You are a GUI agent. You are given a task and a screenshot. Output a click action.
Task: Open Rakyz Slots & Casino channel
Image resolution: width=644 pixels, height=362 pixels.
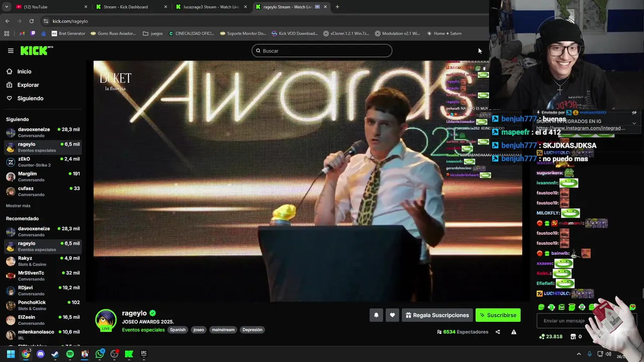coord(43,261)
